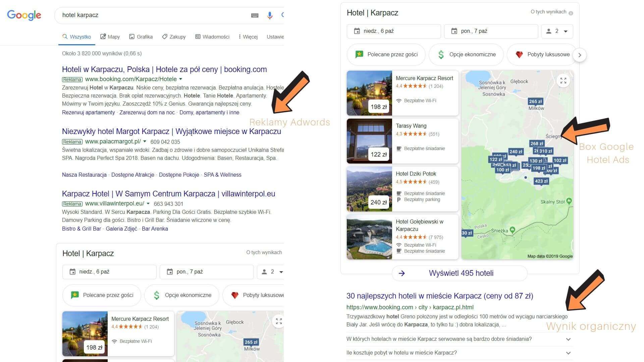Start voice search with microphone icon
644x362 pixels.
[x=270, y=15]
